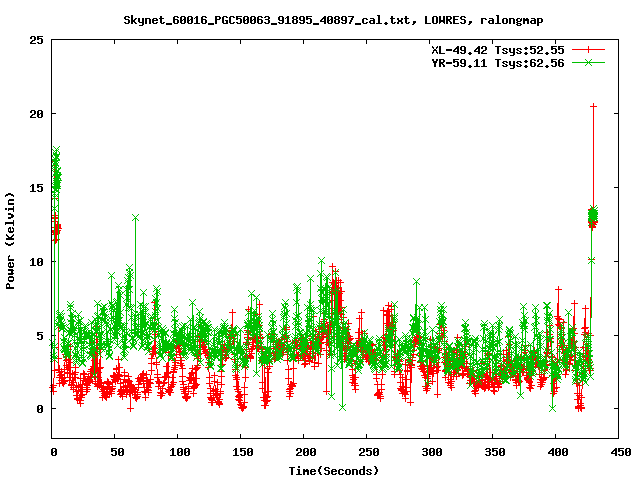Select the YR-59.11 Tsys:62.56 legend entry
640x480 pixels.
[498, 63]
